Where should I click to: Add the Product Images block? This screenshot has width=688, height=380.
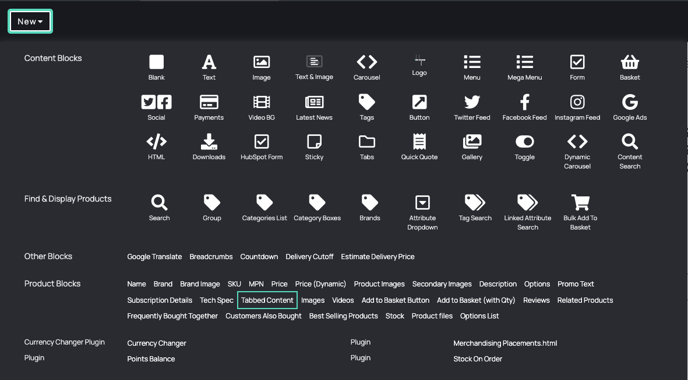tap(379, 284)
